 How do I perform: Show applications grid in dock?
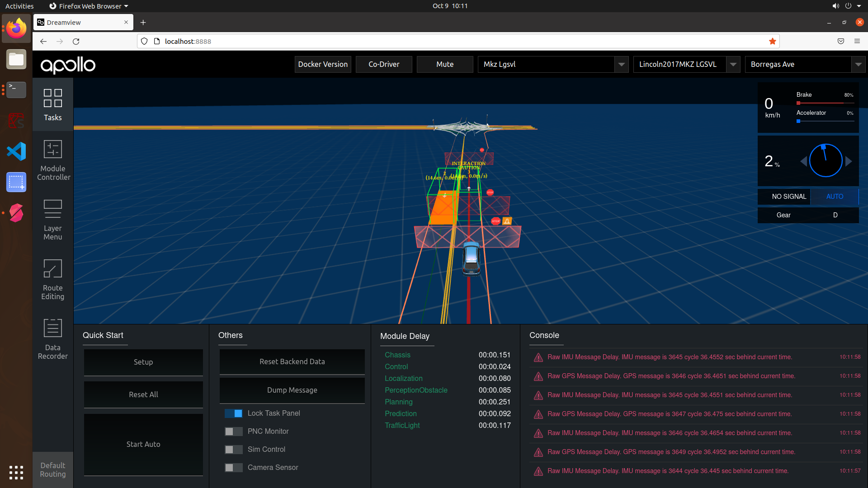click(x=16, y=472)
